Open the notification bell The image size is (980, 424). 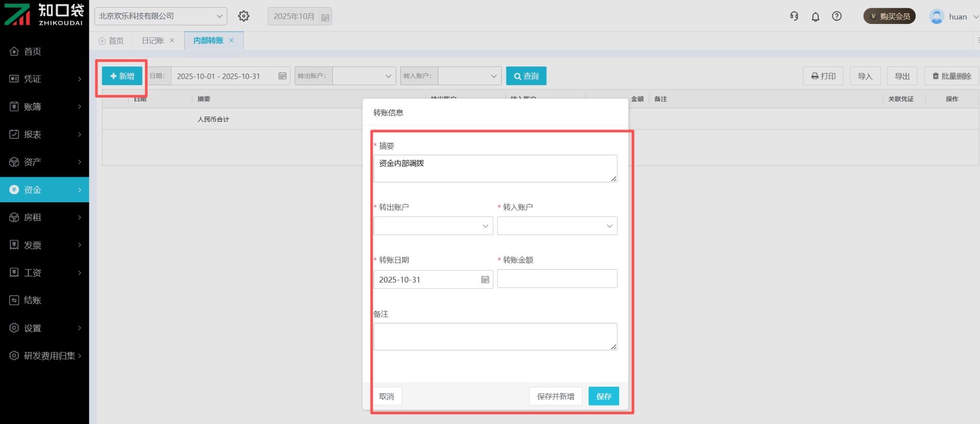tap(816, 17)
